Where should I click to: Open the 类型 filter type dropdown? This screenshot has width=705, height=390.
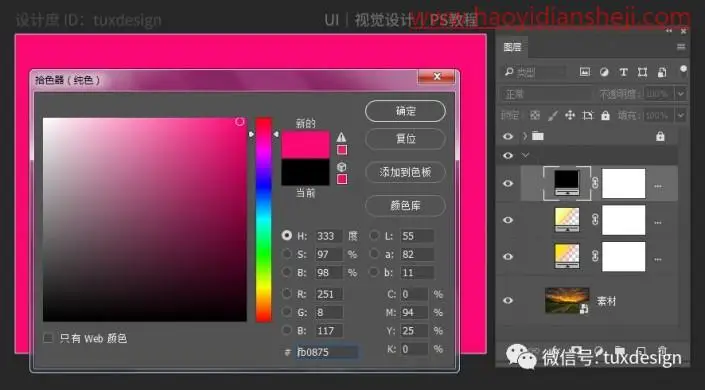[534, 72]
